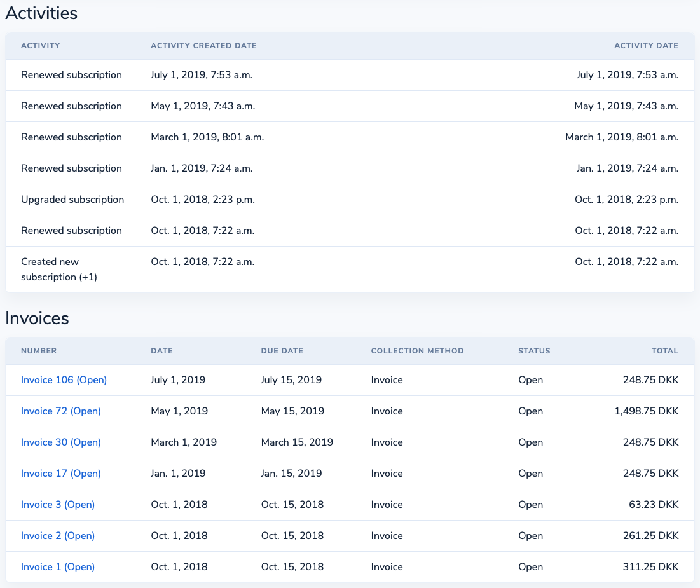Click the invoices Date column header

click(x=161, y=351)
